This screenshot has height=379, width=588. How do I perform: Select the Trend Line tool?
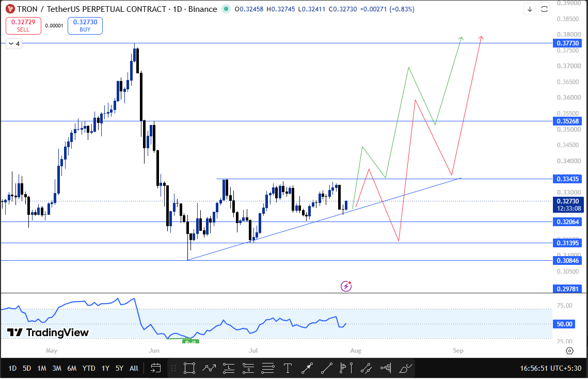coord(327,368)
